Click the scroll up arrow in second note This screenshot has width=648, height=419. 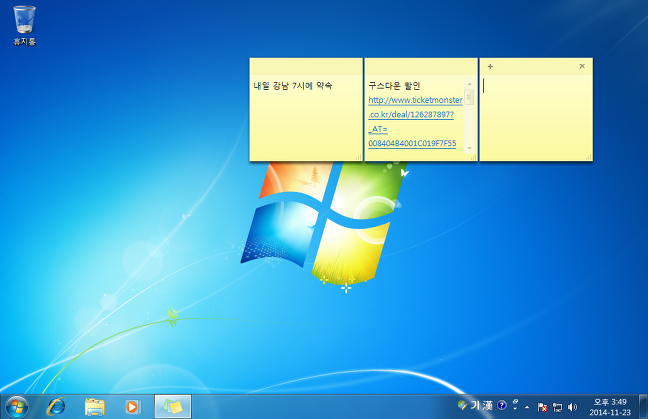point(469,84)
